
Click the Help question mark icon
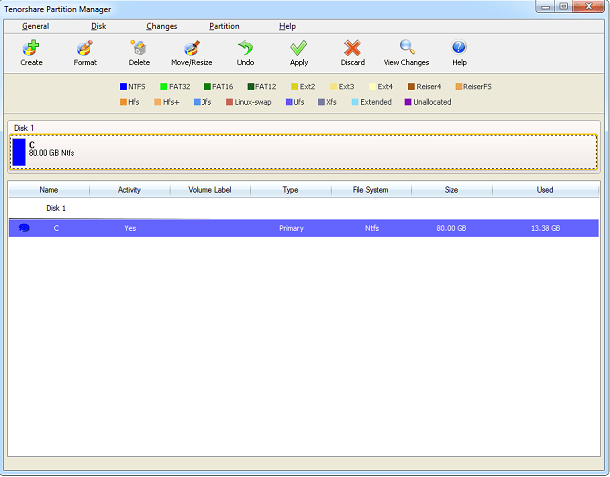point(459,47)
